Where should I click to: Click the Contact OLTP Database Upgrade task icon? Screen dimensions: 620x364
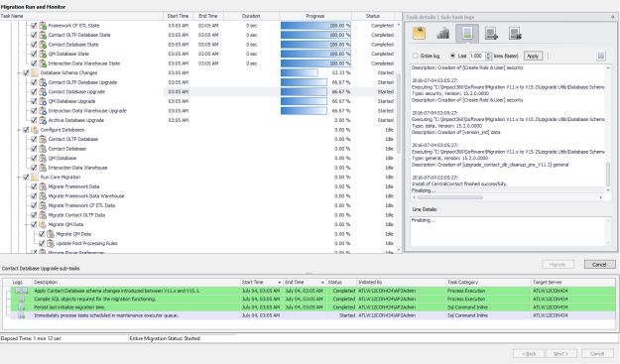(43, 82)
